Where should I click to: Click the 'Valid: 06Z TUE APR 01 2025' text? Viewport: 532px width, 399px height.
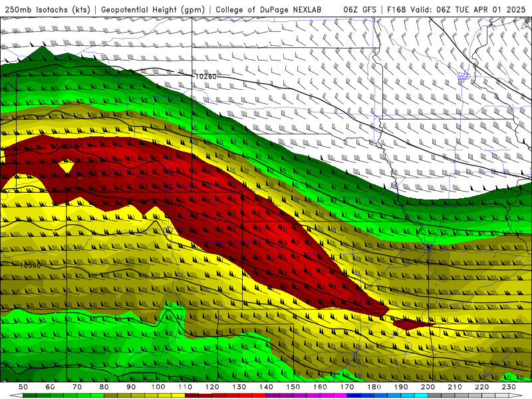coord(468,9)
